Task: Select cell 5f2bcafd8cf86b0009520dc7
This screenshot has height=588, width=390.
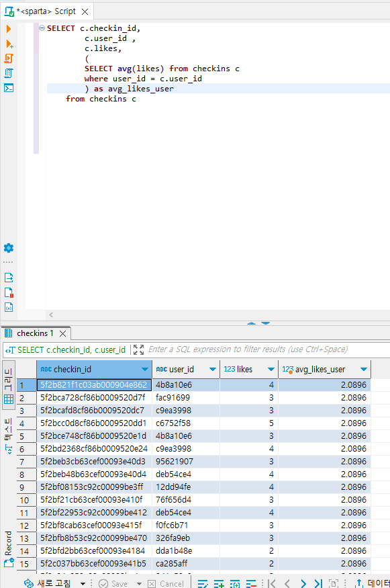Action: (x=94, y=410)
